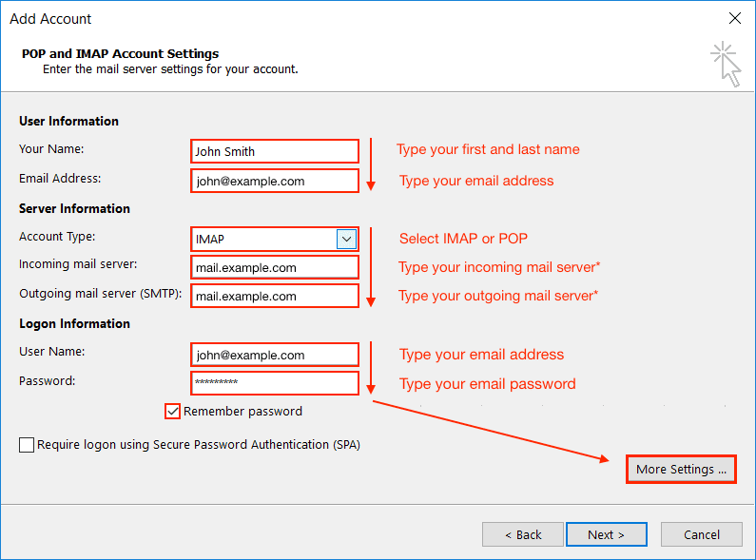
Task: Enable Secure Password Authentication (SPA) checkbox
Action: click(27, 445)
